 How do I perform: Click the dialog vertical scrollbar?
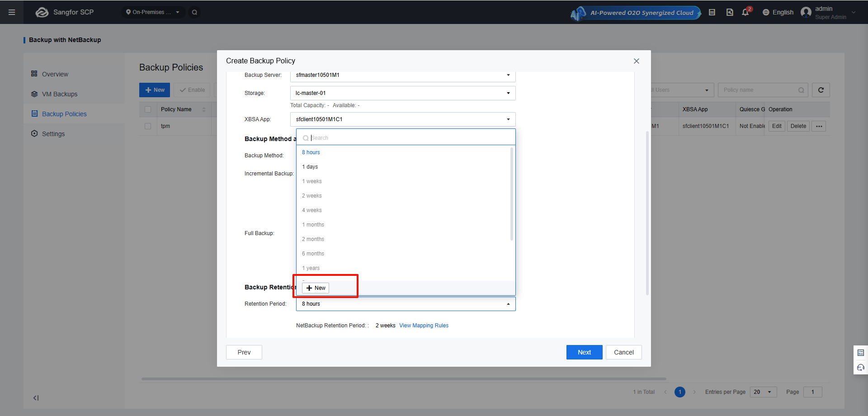(647, 213)
